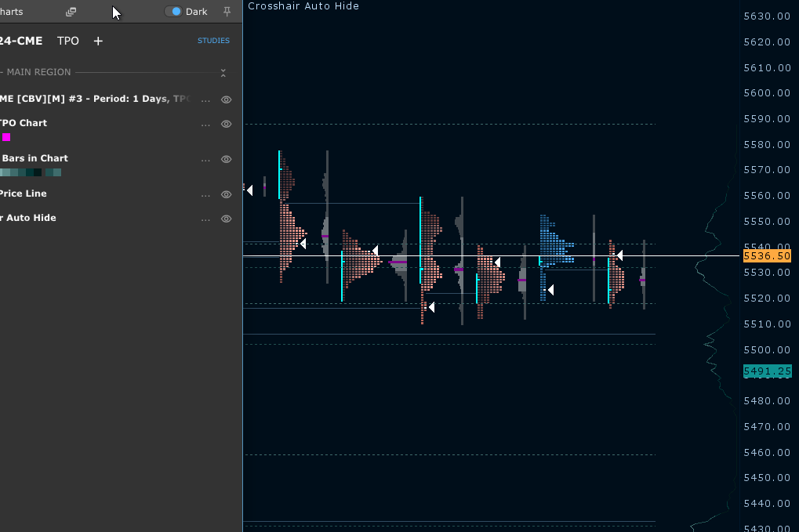
Task: Open the ellipsis options for Bars in Chart
Action: click(205, 159)
